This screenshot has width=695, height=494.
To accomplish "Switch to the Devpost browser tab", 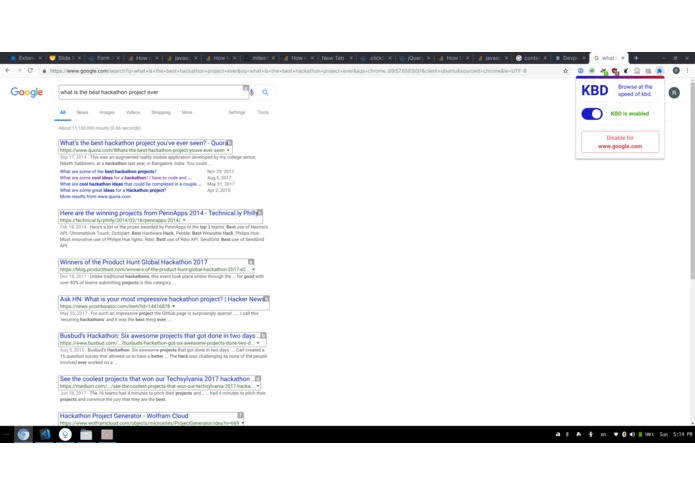I will tap(570, 58).
